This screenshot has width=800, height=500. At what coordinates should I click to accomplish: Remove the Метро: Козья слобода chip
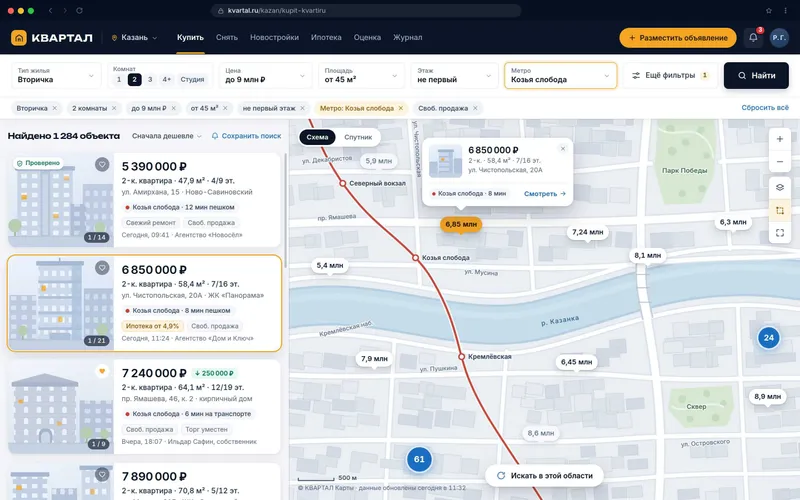(x=401, y=108)
